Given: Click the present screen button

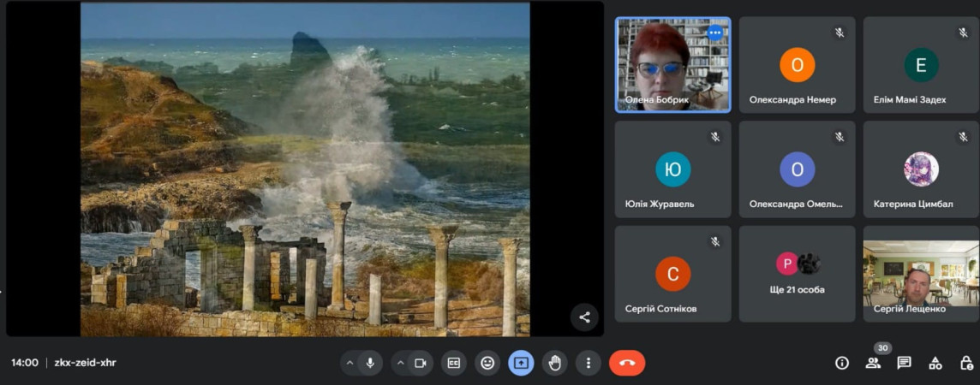Looking at the screenshot, I should click(x=521, y=363).
